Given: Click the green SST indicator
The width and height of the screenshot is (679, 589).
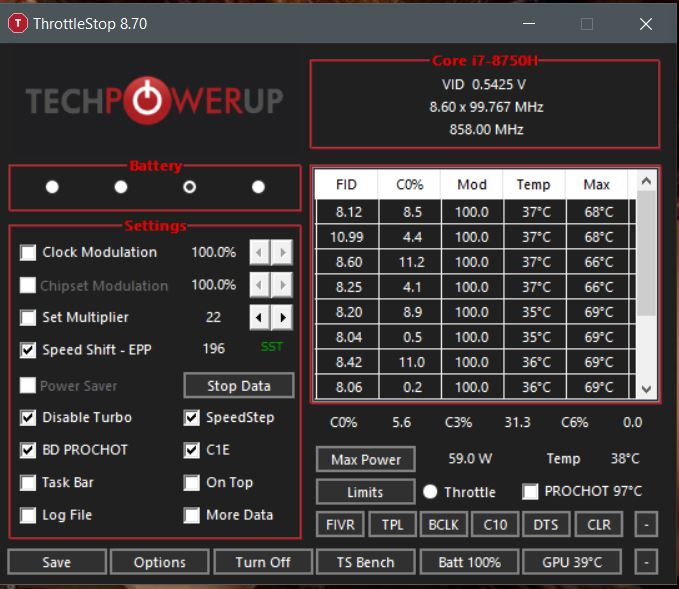Looking at the screenshot, I should 272,347.
